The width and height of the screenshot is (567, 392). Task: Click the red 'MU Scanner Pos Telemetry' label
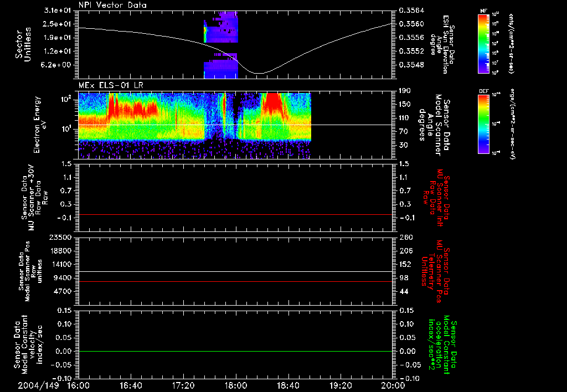click(435, 272)
